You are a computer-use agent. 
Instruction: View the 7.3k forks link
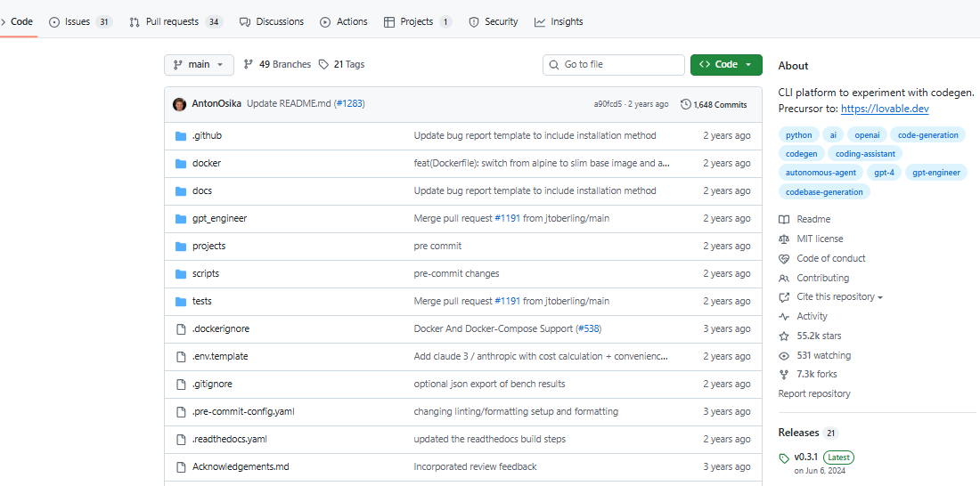click(808, 374)
